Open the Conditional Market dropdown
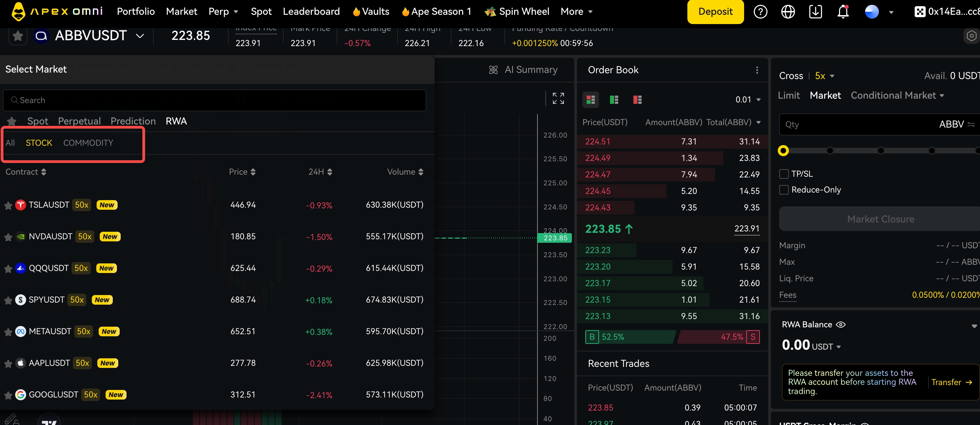This screenshot has width=980, height=425. coord(897,96)
